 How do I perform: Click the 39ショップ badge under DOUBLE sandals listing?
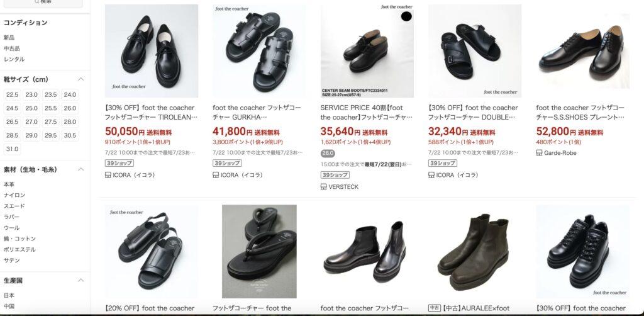(x=442, y=163)
